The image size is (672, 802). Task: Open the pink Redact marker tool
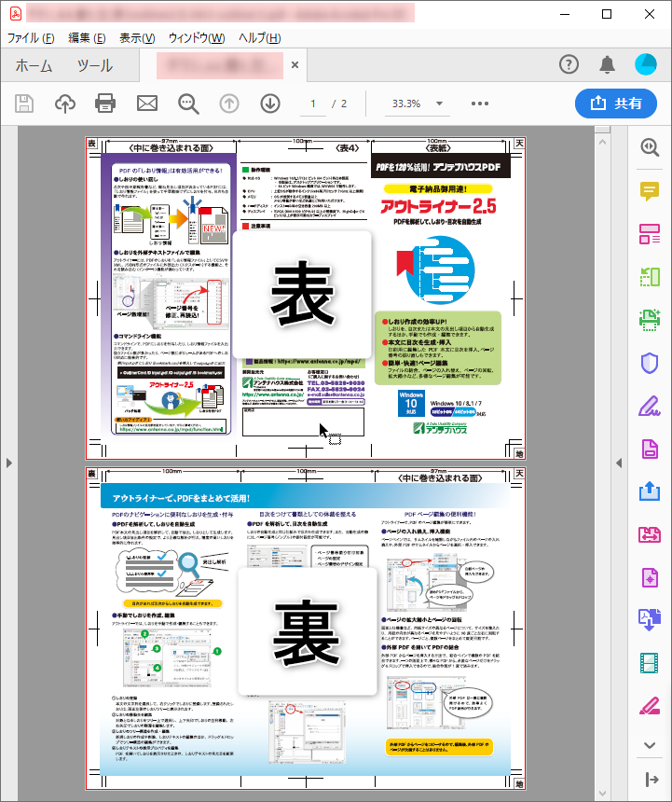coord(650,706)
